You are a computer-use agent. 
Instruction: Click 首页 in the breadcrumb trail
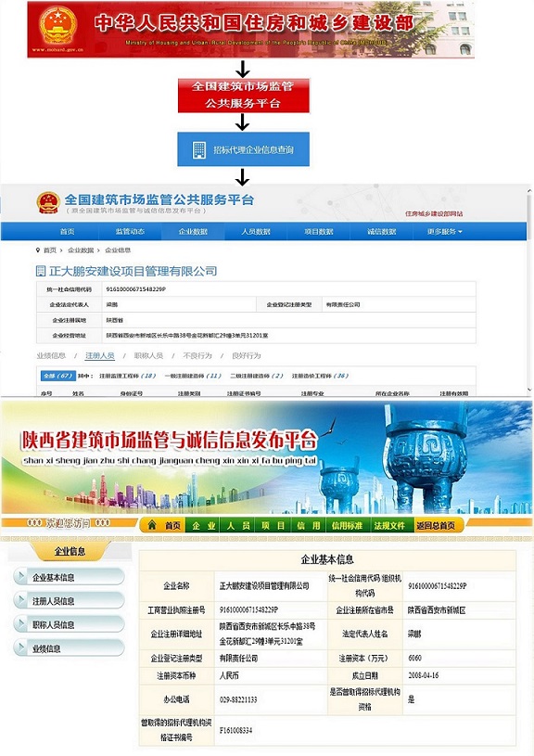pyautogui.click(x=50, y=250)
